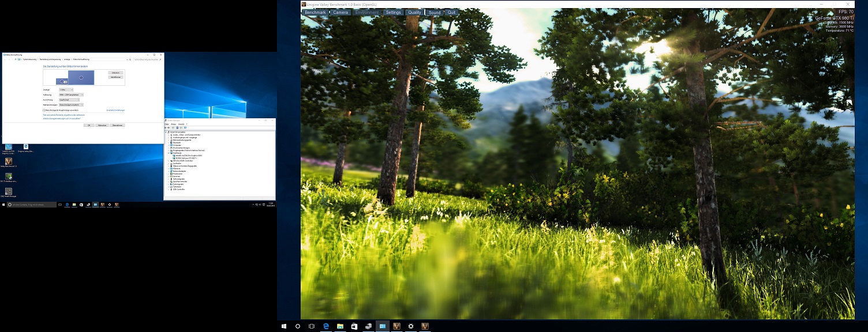
Task: Open Valley Benchmark desktop shortcut icon
Action: (9, 162)
